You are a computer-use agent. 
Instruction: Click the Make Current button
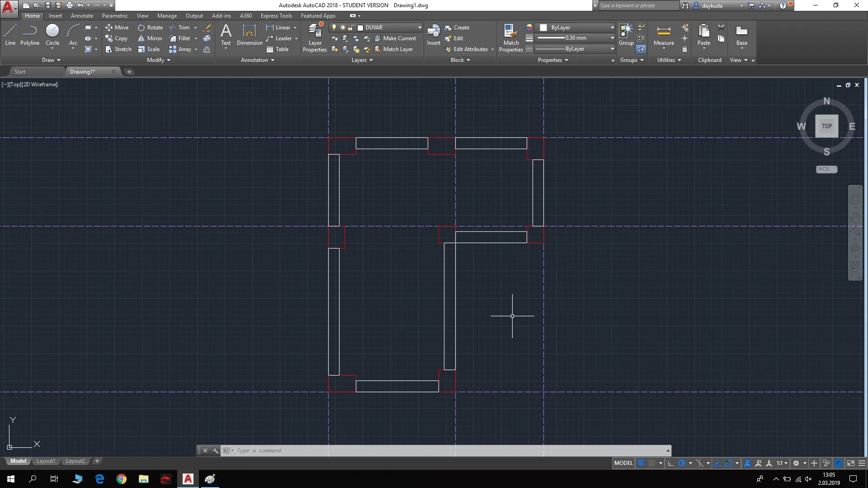pyautogui.click(x=395, y=38)
